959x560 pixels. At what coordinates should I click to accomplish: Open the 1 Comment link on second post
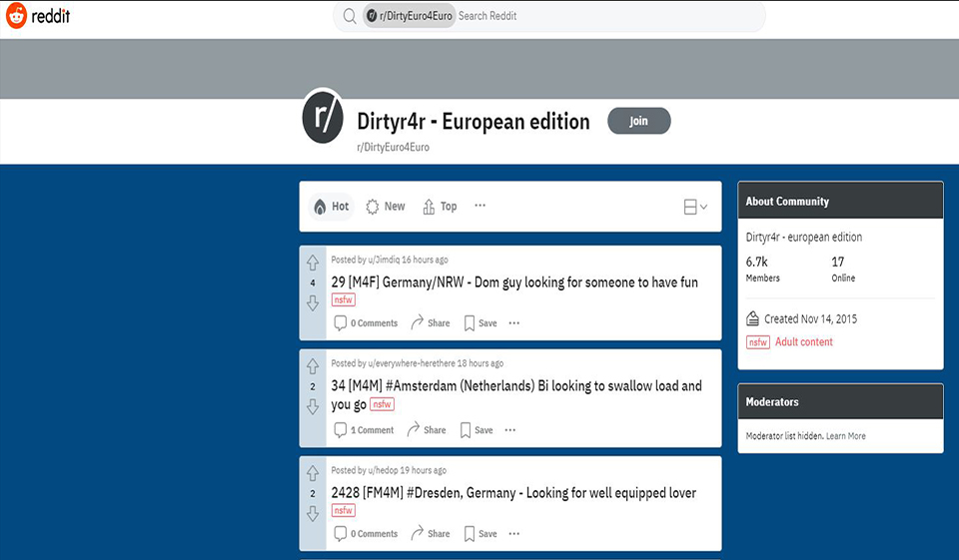tap(364, 430)
